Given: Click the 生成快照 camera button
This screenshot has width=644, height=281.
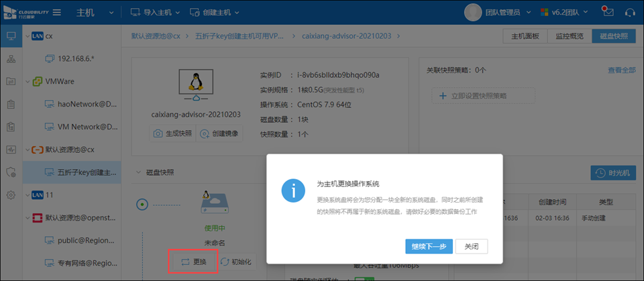Looking at the screenshot, I should 172,133.
